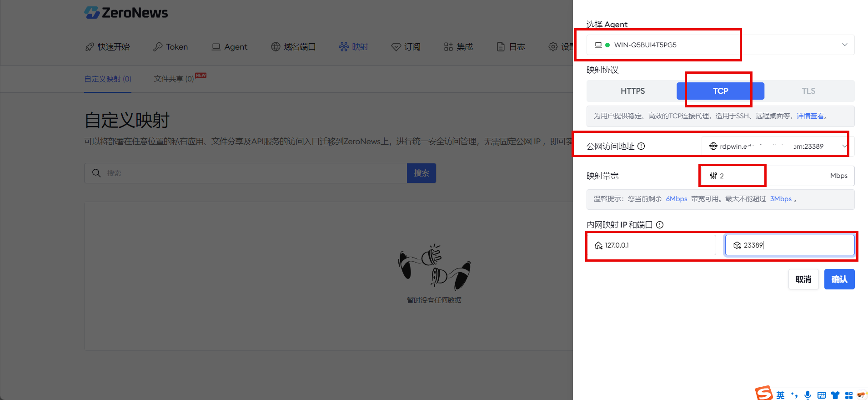Click the 确认 button
This screenshot has width=868, height=400.
tap(839, 279)
